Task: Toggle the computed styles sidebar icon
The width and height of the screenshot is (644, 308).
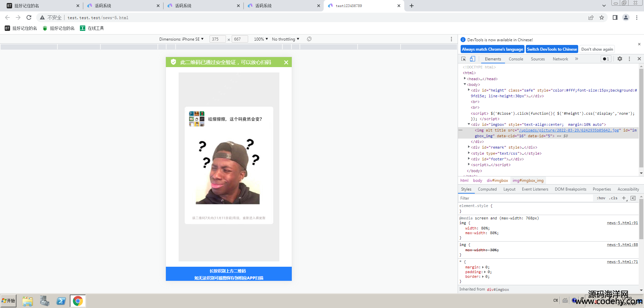Action: coord(633,198)
